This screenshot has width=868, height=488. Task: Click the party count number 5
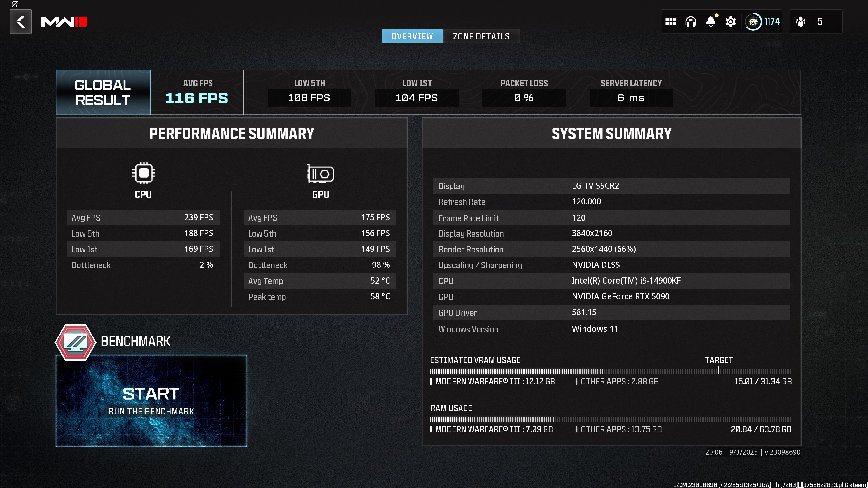pos(820,22)
